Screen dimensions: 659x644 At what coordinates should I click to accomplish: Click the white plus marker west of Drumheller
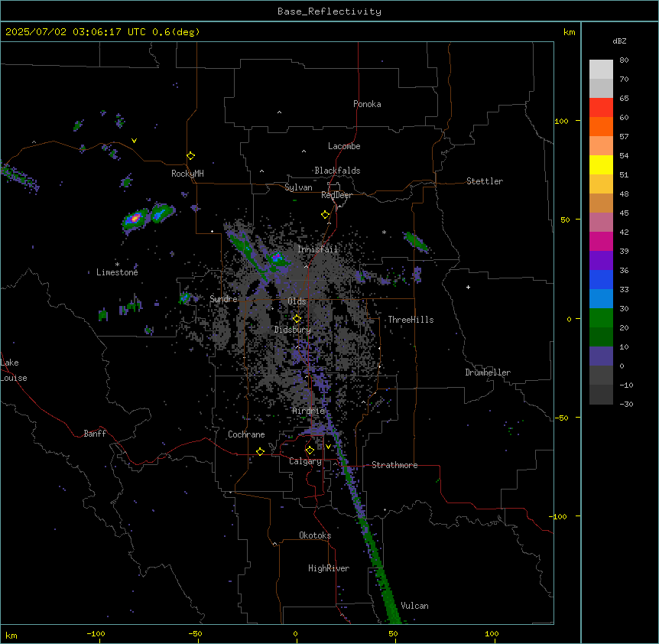(468, 287)
